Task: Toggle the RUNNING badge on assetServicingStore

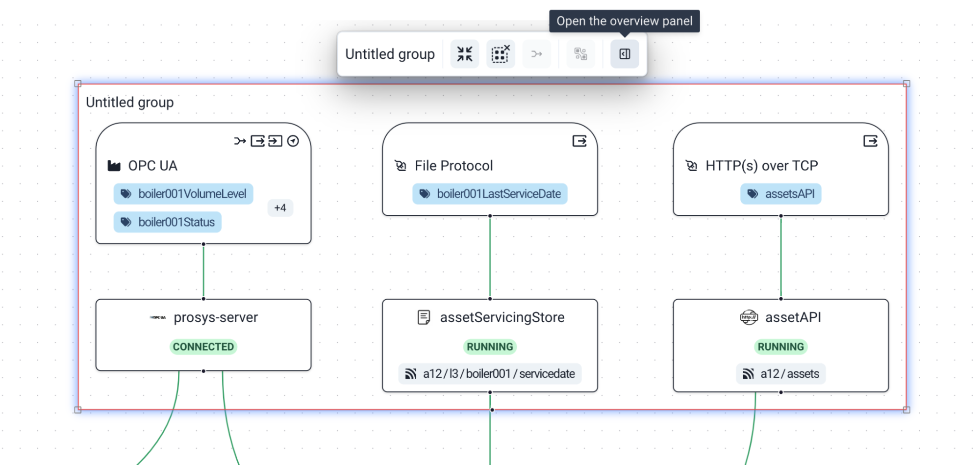Action: pyautogui.click(x=490, y=346)
